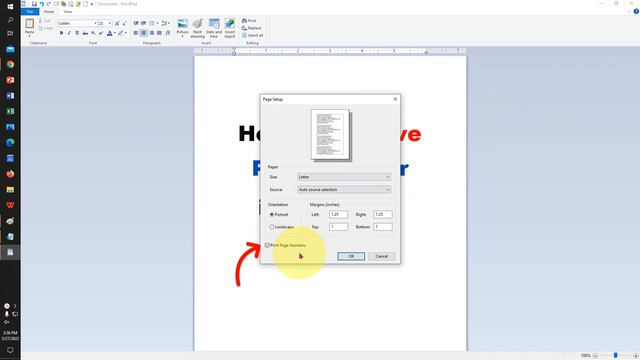Open Excel from the taskbar

tap(10, 111)
